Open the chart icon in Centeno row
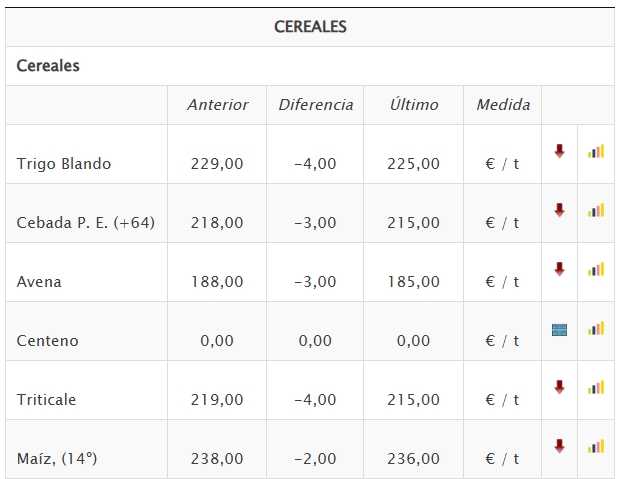Image resolution: width=620 pixels, height=479 pixels. coord(596,328)
